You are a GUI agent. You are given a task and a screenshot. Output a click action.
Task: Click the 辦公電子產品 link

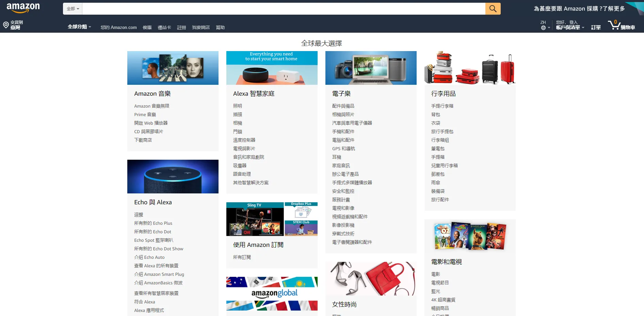point(345,174)
